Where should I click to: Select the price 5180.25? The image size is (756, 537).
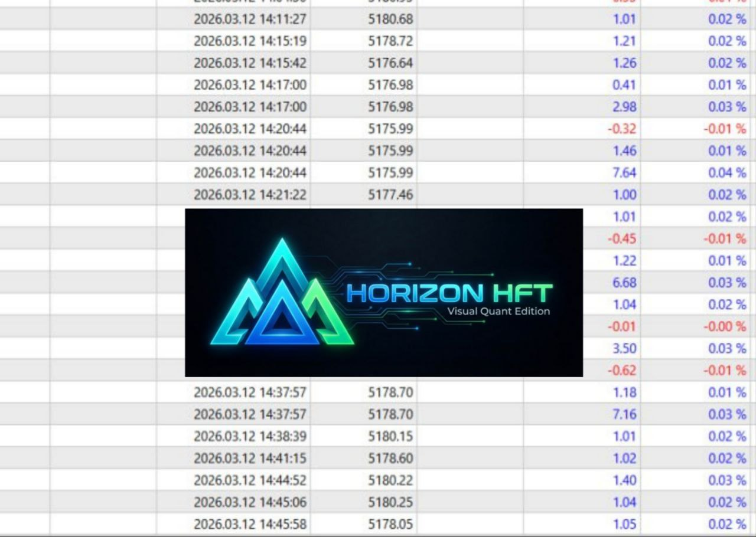point(390,502)
